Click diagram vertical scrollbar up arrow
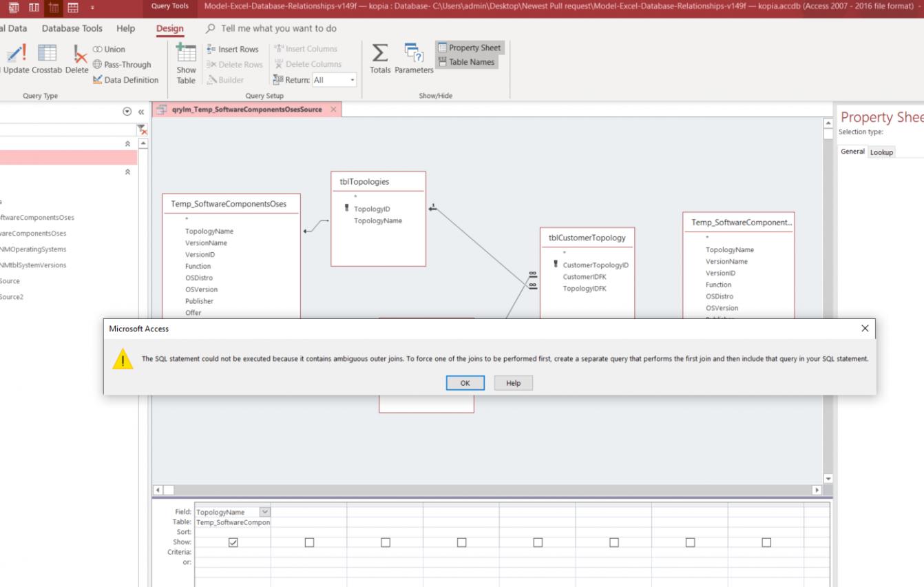Screen dimensions: 924x587 (828, 123)
